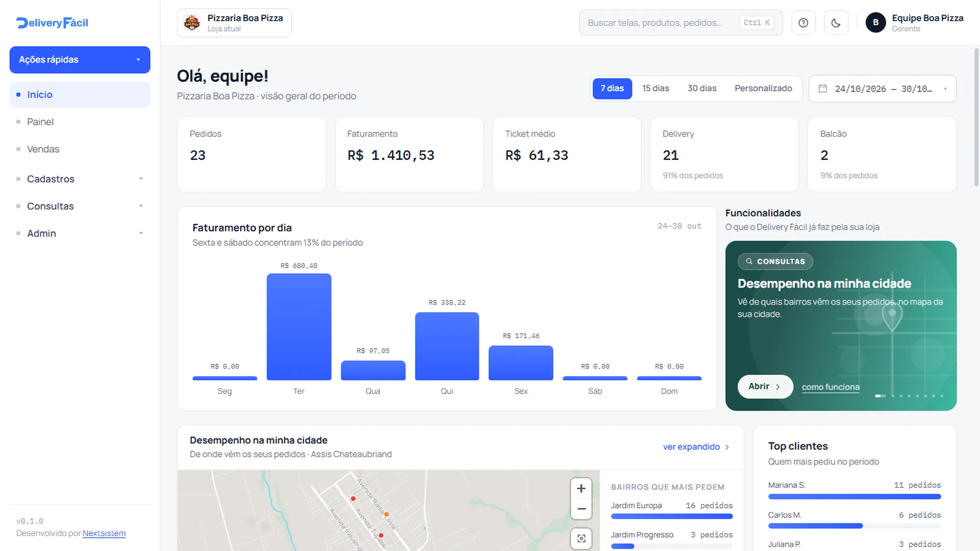Click Jardim Europa pedidos progress bar

(672, 516)
